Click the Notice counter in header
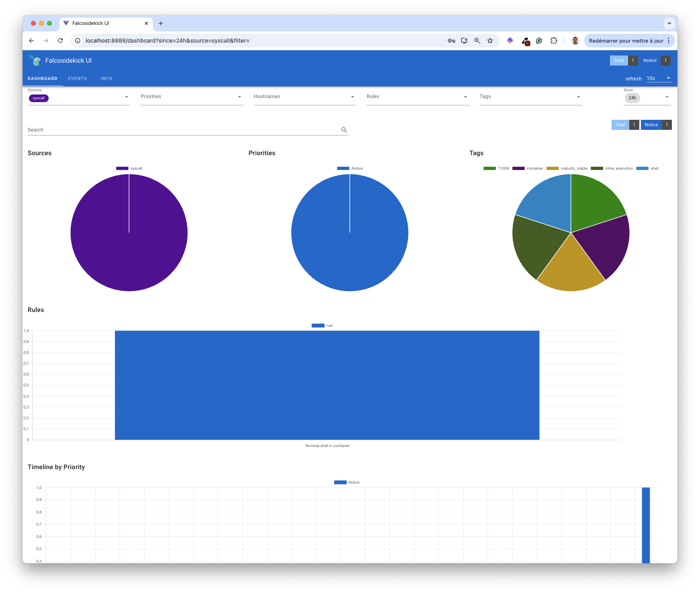Viewport: 700px width, 593px height. [655, 60]
